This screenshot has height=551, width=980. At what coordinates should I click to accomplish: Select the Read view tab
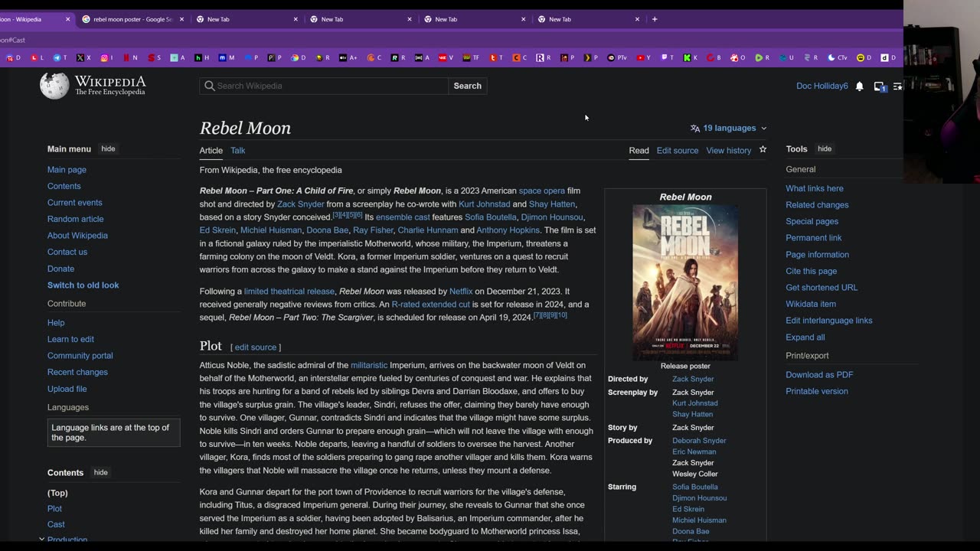coord(639,151)
